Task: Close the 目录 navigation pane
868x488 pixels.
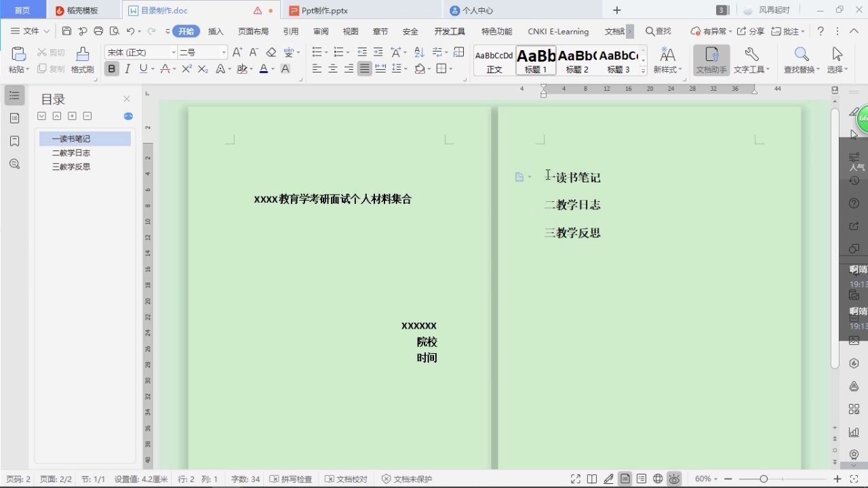Action: [127, 99]
